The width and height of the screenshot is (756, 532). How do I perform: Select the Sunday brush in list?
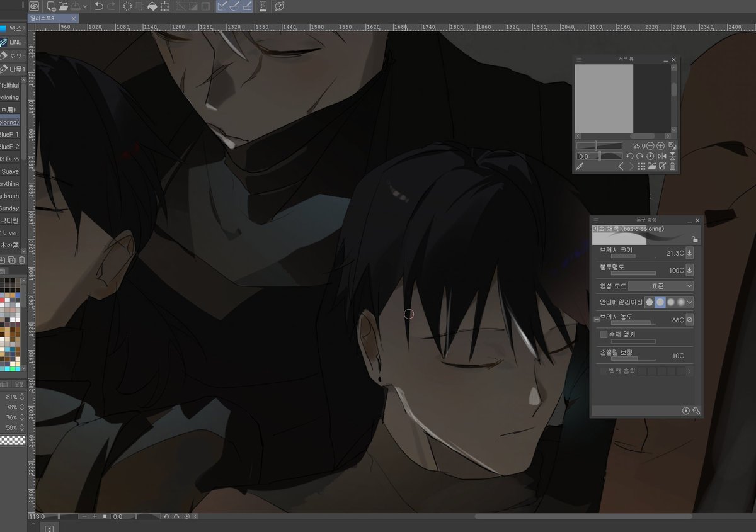coord(10,208)
